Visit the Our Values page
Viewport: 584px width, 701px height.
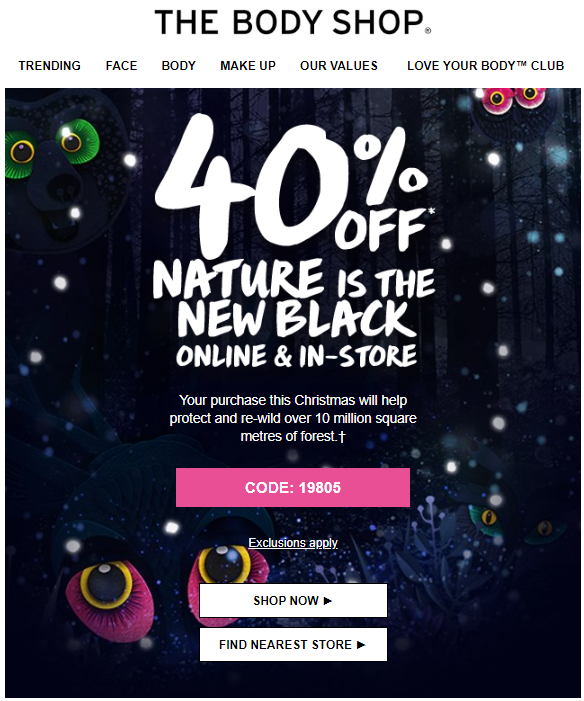339,66
